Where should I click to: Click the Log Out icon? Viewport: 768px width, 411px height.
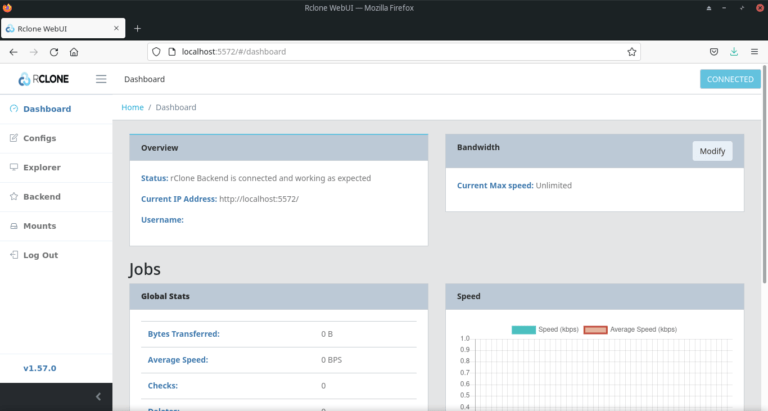tap(13, 255)
